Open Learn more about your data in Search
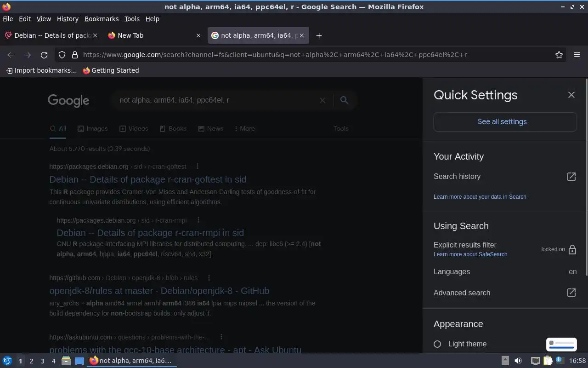Viewport: 588px width, 368px height. 480,196
